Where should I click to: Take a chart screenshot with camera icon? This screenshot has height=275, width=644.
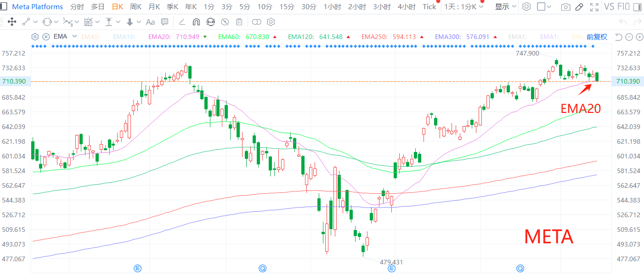tap(566, 7)
